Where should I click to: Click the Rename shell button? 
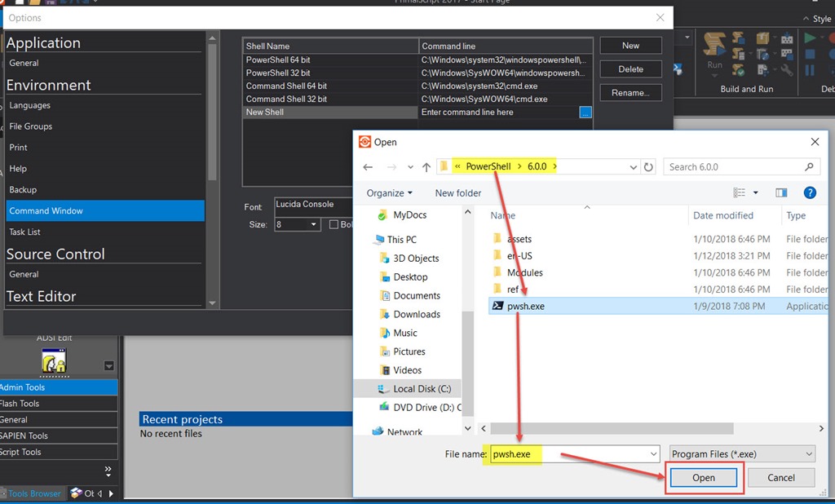point(630,93)
